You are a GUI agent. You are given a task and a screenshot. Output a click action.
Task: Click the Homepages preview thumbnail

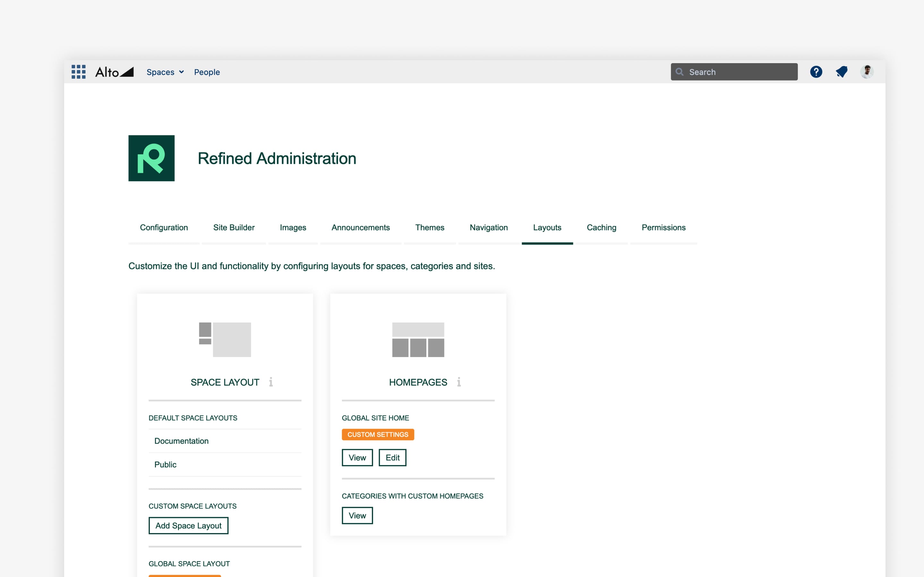pyautogui.click(x=418, y=340)
